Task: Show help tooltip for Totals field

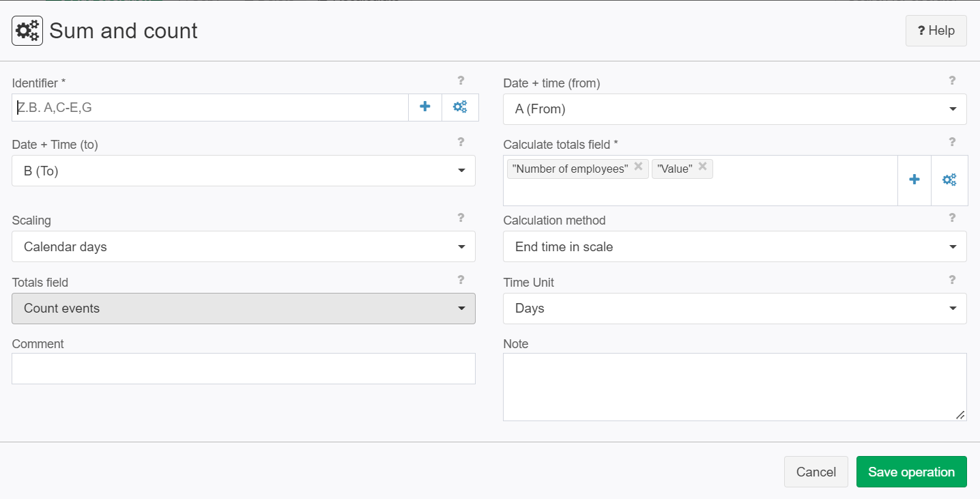Action: tap(461, 279)
